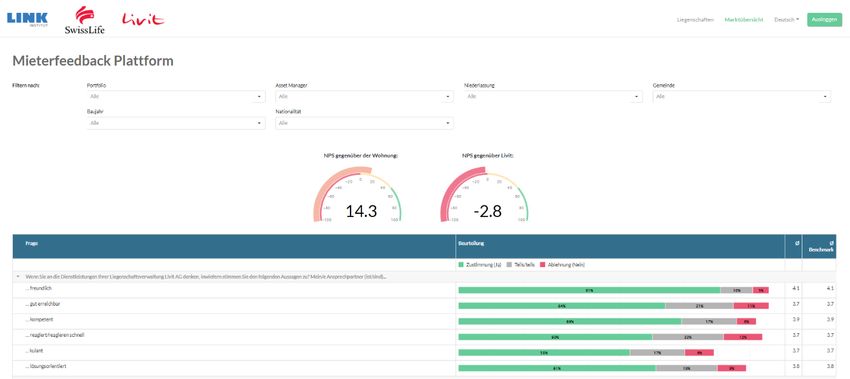Click the -2.8 NPS value
Viewport: 850px width, 379px height.
tap(487, 211)
